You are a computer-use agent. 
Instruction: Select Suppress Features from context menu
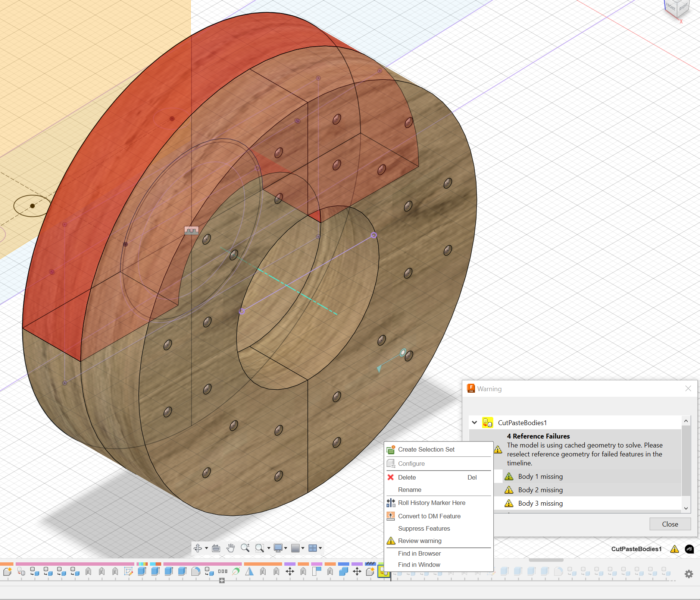point(424,528)
